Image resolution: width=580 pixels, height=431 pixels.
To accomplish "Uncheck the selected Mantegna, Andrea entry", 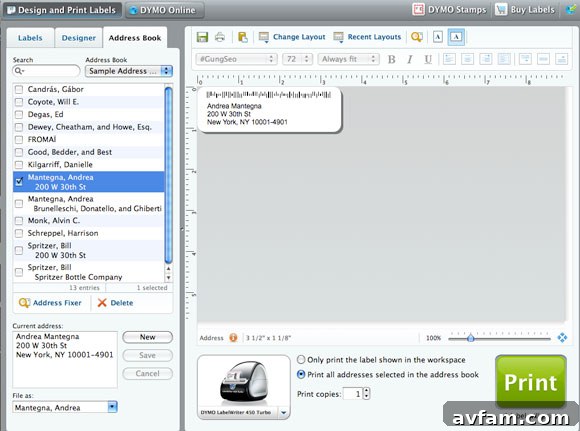I will point(19,182).
